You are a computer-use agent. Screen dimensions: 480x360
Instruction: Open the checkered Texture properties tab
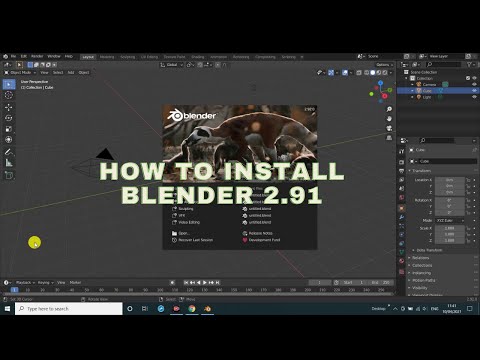402,272
